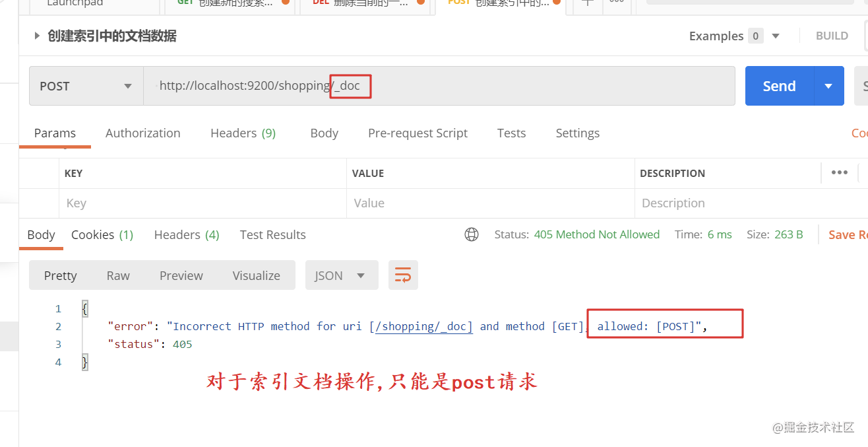868x447 pixels.
Task: Click the DESCRIPTION column header
Action: pos(672,173)
